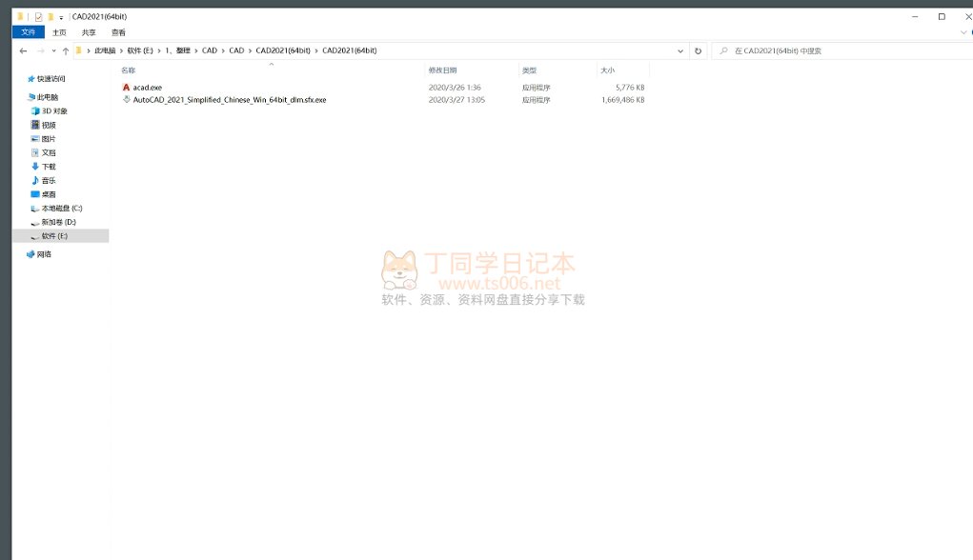
Task: Sort files by 类型 column
Action: click(x=529, y=70)
